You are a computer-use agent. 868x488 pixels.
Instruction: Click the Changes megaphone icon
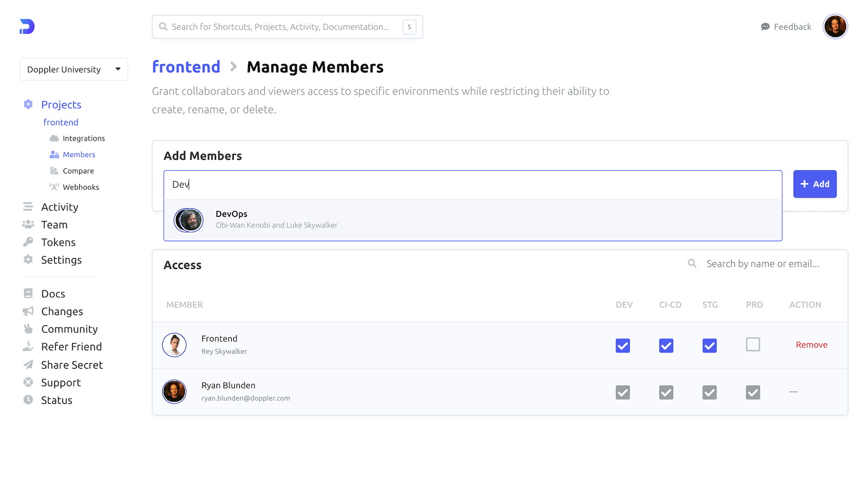pos(28,311)
